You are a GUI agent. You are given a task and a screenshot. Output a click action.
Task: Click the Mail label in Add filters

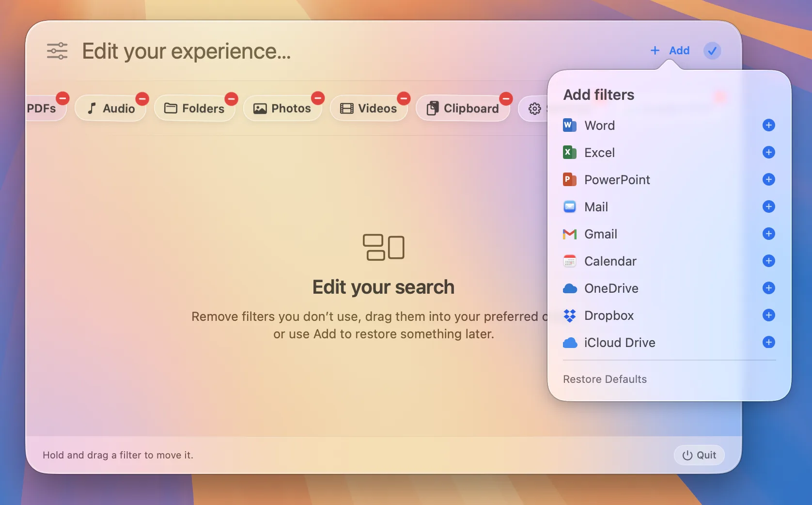point(596,207)
